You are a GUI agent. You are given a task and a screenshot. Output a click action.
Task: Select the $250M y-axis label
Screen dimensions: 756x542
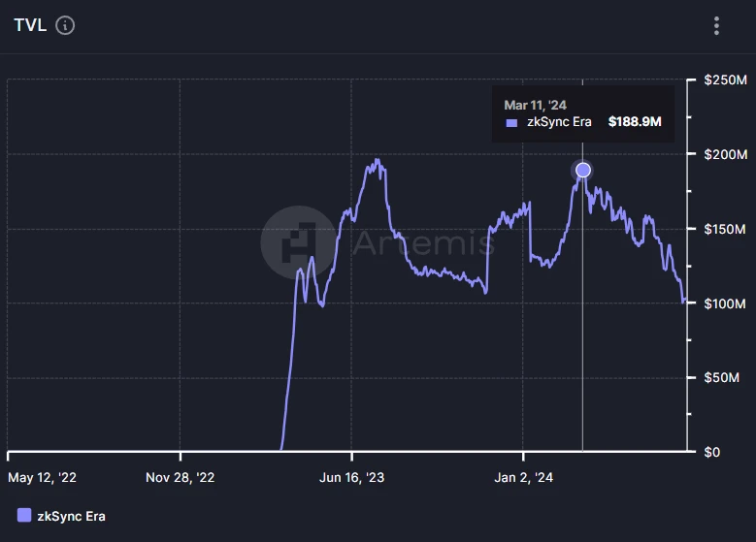point(724,80)
